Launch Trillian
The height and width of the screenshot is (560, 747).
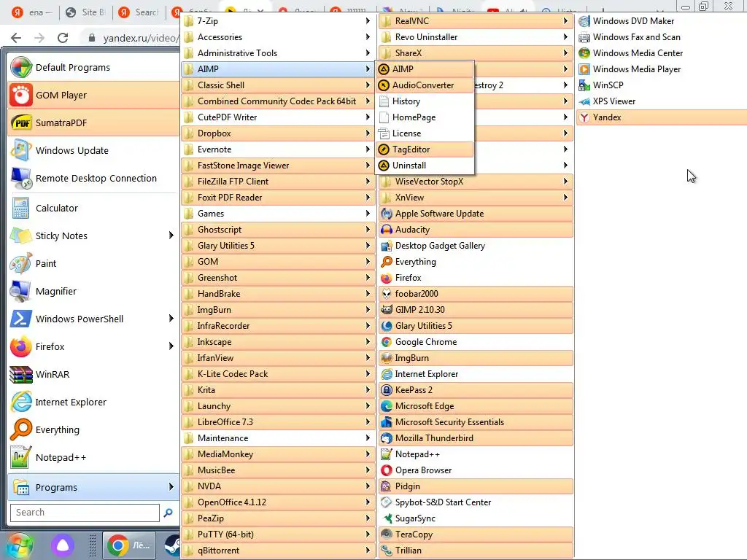476,551
